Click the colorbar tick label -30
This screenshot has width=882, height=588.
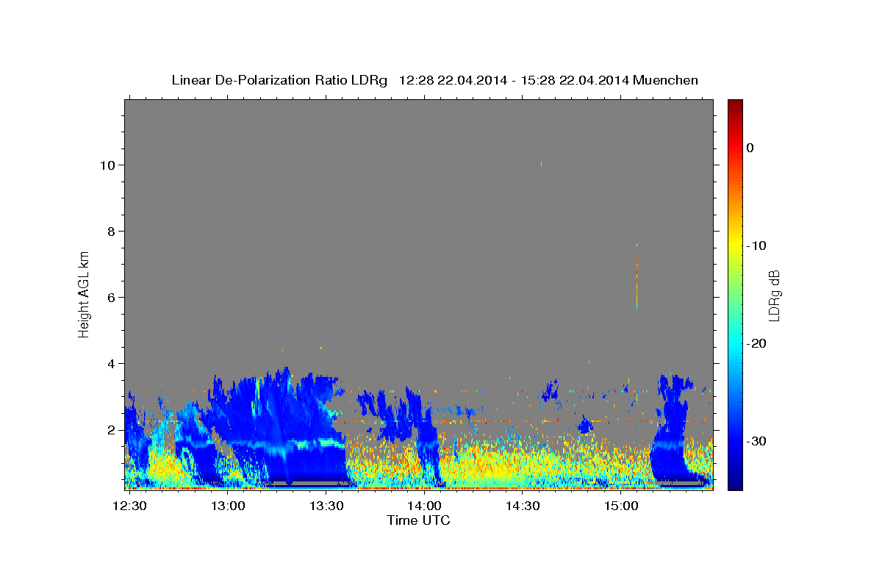756,441
